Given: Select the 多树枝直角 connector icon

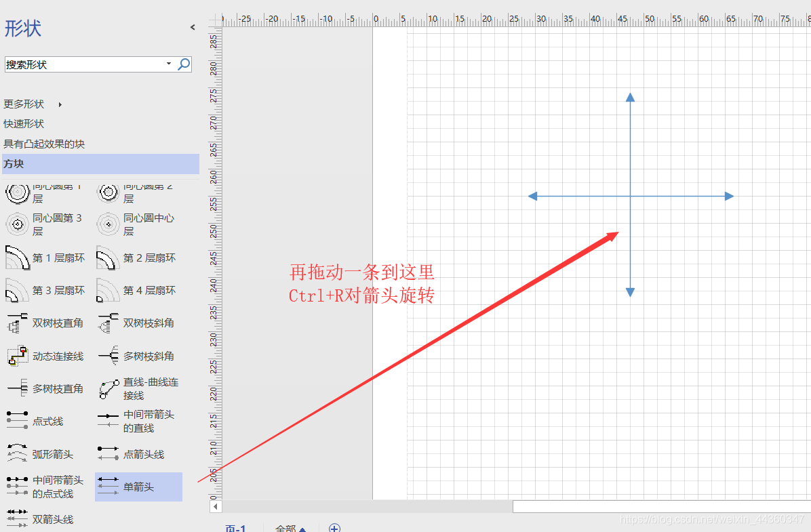Looking at the screenshot, I should (x=18, y=388).
